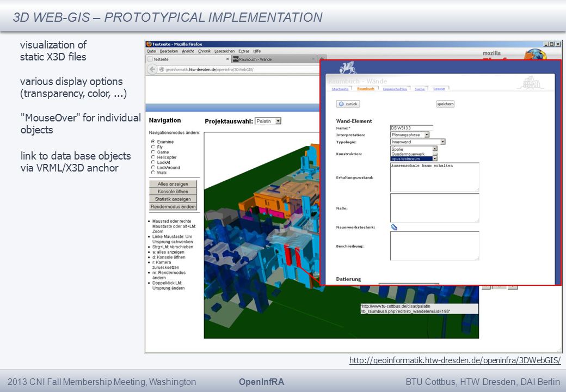566x392 pixels.
Task: Open the Startseite tab in the form
Action: [340, 89]
